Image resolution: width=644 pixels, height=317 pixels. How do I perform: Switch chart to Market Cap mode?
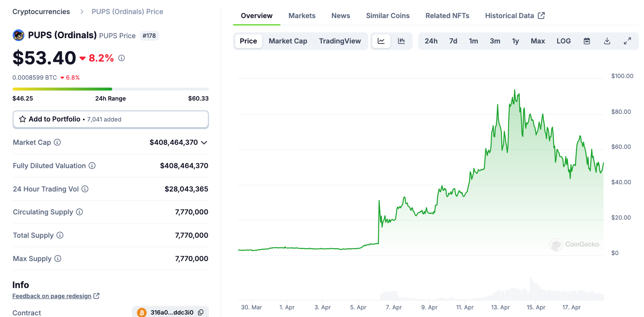(288, 41)
